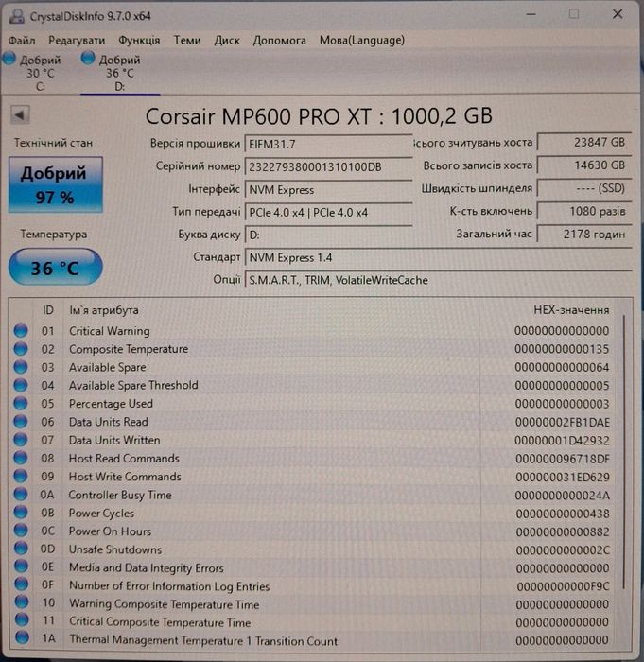Click the drive letter field D:
Screen dimensions: 644x662
[328, 235]
